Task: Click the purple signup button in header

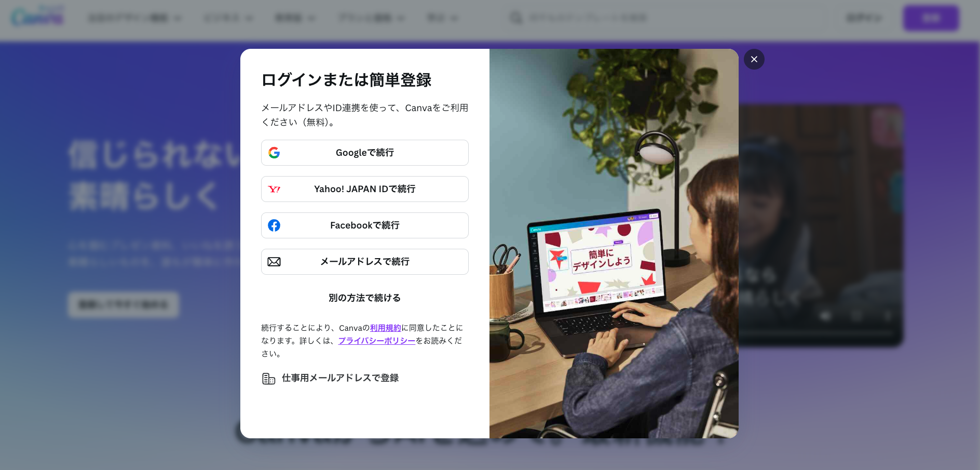Action: (931, 18)
